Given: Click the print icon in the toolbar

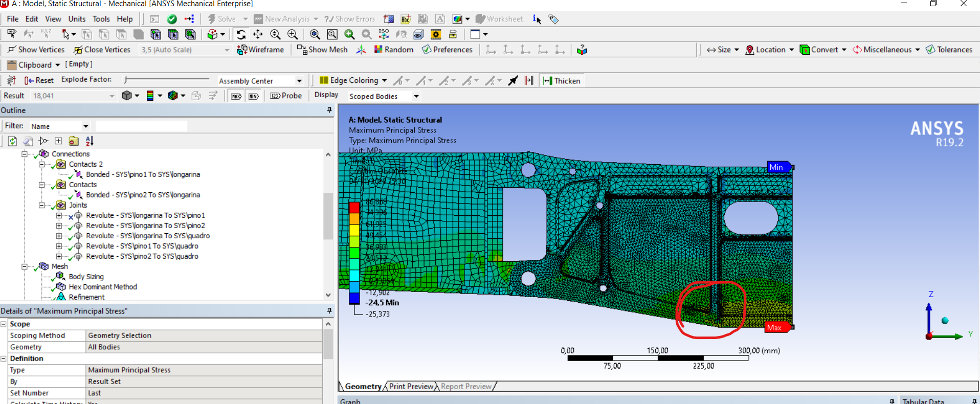Looking at the screenshot, I should tap(453, 34).
